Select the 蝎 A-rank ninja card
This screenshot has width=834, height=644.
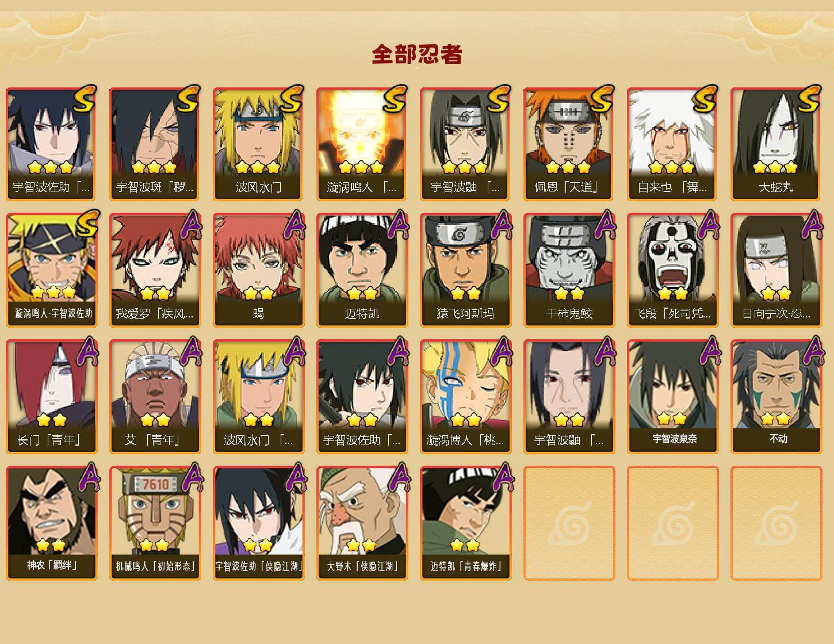coord(258,270)
